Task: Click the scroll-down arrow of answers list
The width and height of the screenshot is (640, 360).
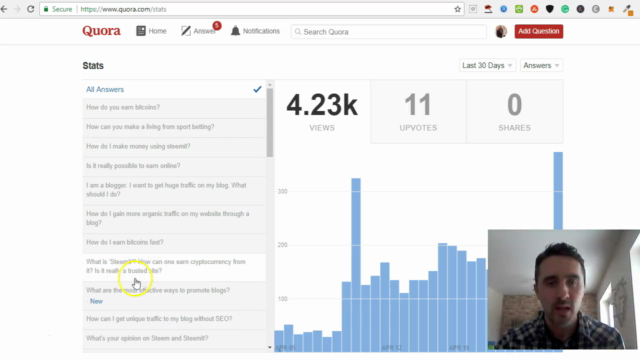Action: [270, 347]
